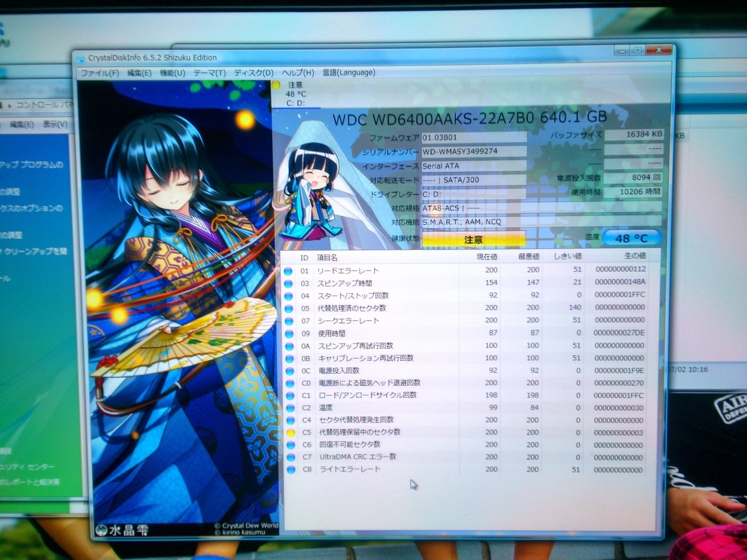Click the yellow disk status indicator at top

point(276,85)
